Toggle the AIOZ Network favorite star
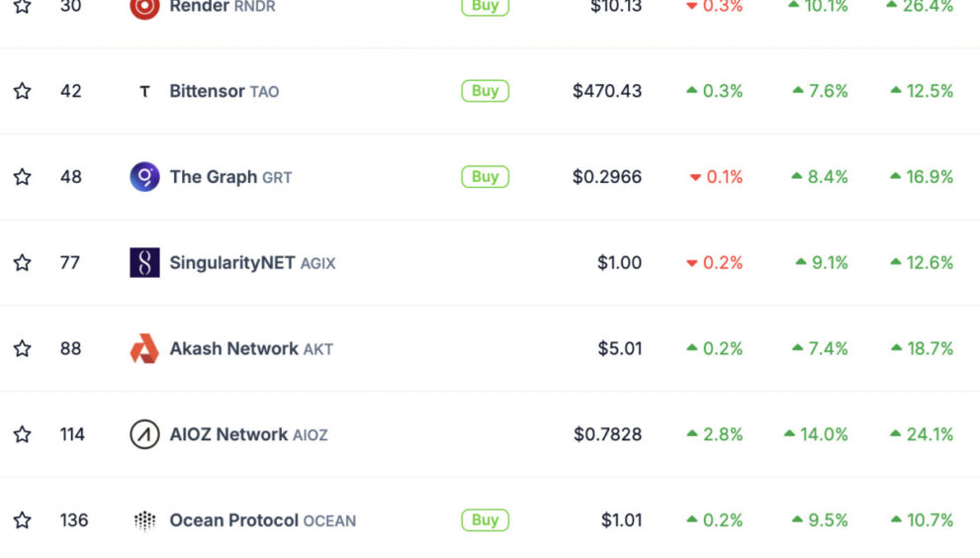The image size is (980, 558). [23, 434]
